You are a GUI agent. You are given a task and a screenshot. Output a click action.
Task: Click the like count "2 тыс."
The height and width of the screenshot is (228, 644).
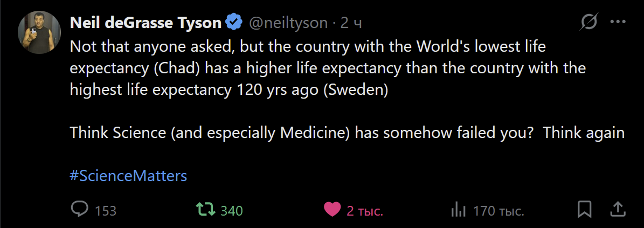coord(364,211)
